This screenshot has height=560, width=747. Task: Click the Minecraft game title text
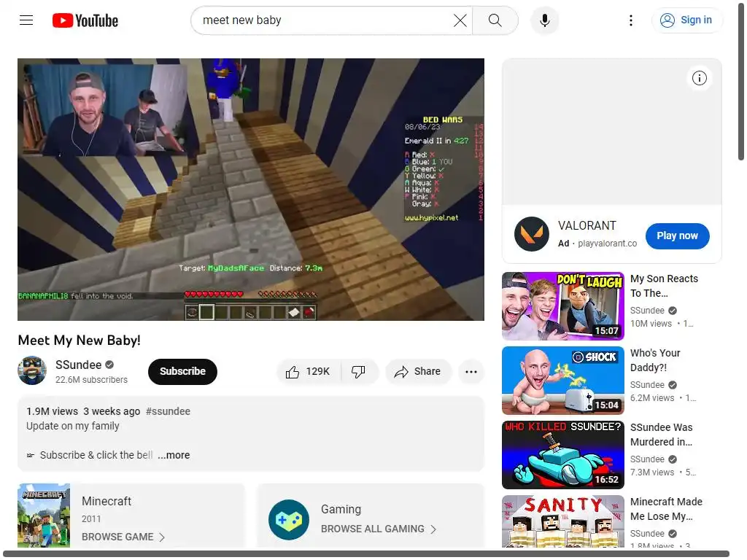[107, 502]
